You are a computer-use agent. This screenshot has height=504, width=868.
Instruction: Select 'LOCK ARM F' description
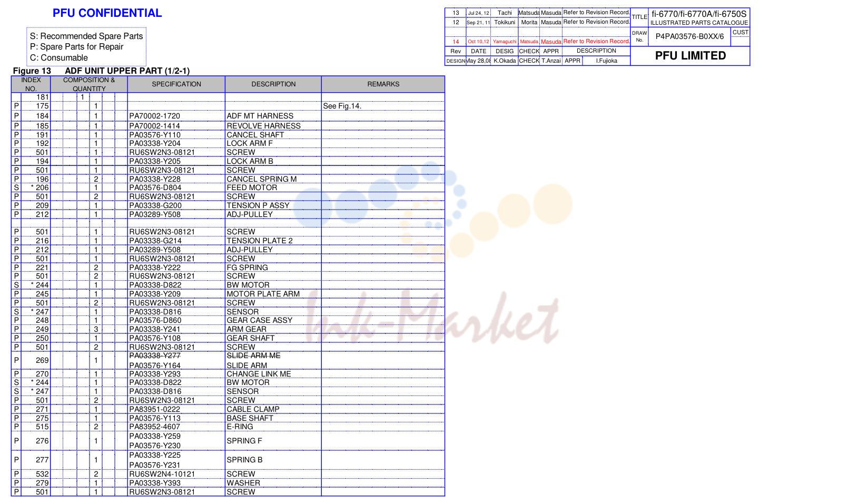(x=250, y=143)
